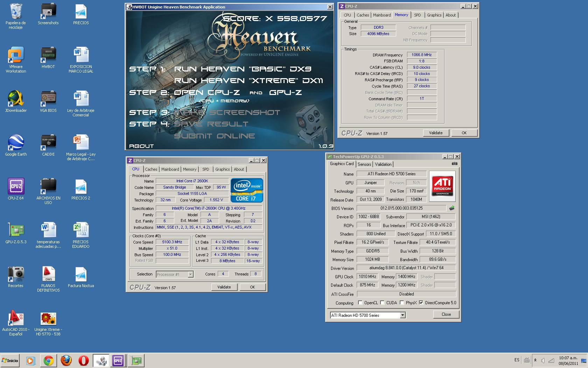Switch to Mainboard tab in lower CPU-Z
The width and height of the screenshot is (588, 368).
pos(170,169)
